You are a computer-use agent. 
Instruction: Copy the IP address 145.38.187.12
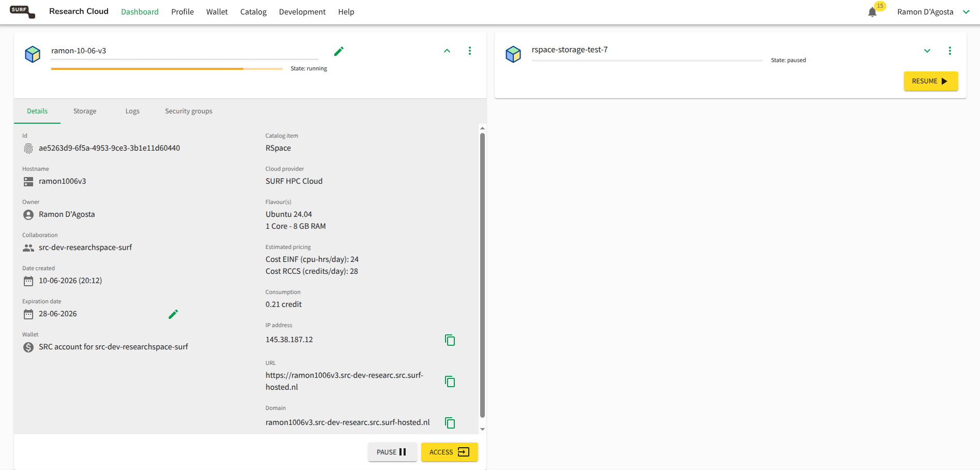click(450, 340)
